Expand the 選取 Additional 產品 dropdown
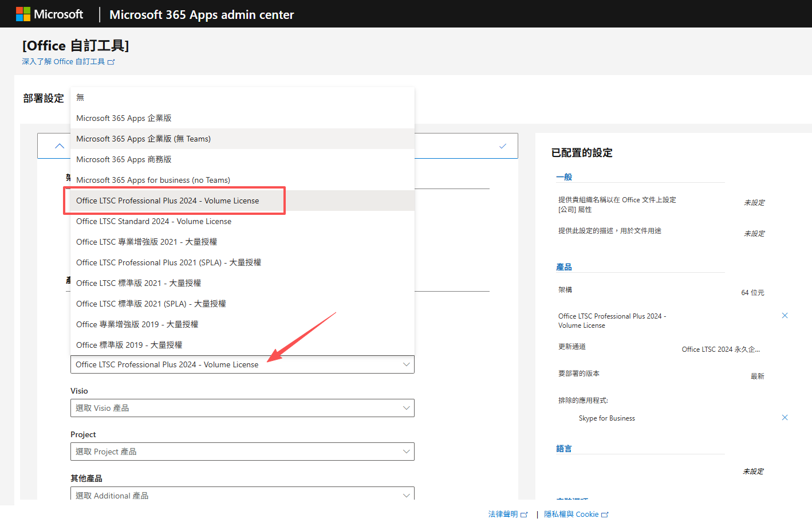The image size is (812, 522). point(242,494)
